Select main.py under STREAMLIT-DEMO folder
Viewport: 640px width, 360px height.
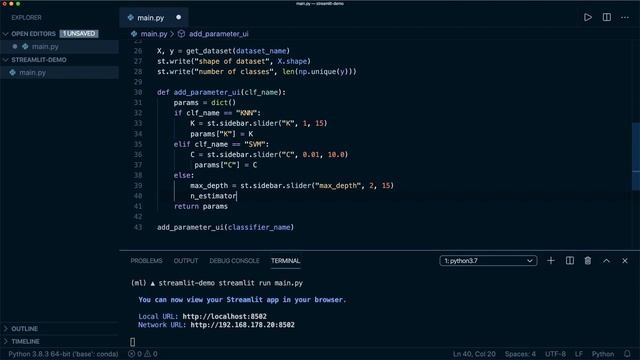coord(59,73)
